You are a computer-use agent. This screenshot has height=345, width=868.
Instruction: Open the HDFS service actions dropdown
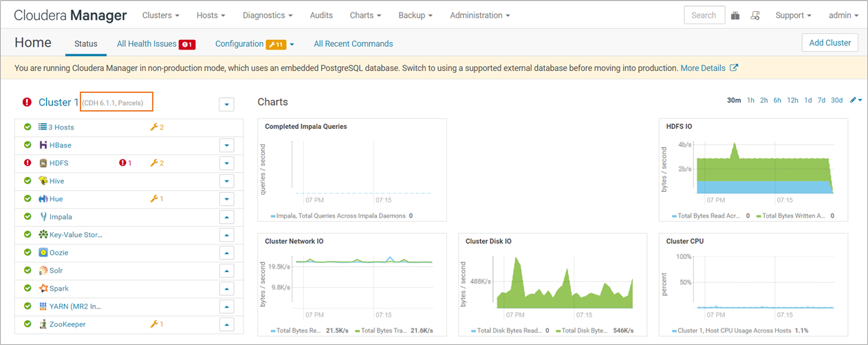pos(226,163)
